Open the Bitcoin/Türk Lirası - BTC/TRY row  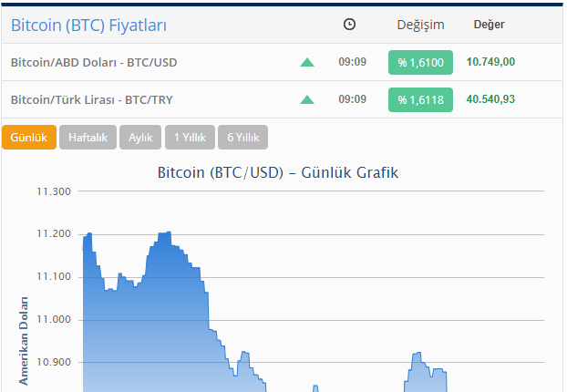282,99
